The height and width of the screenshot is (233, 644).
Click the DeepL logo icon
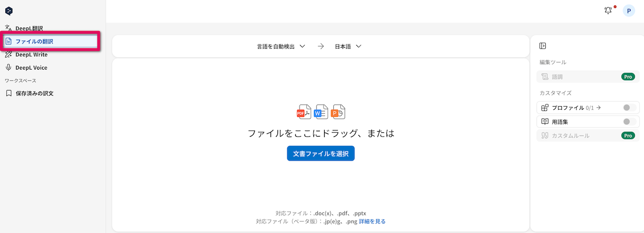pyautogui.click(x=9, y=11)
